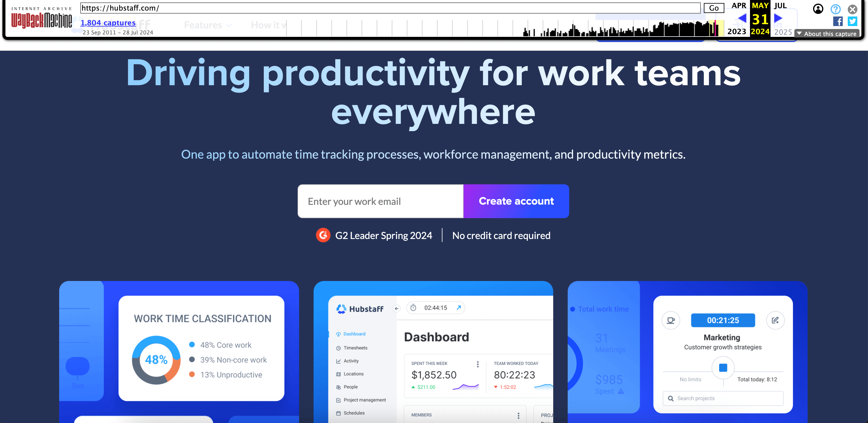868x423 pixels.
Task: Click the Locations menu icon
Action: click(339, 374)
